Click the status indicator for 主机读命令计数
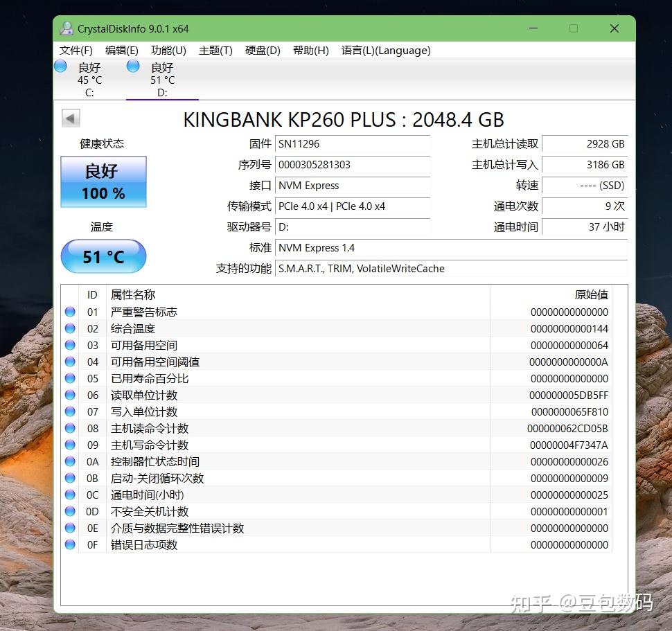Image resolution: width=672 pixels, height=631 pixels. (69, 428)
